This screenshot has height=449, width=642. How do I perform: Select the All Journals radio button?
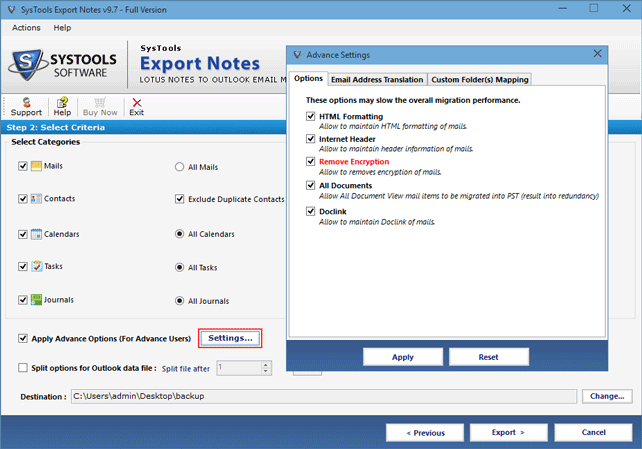coord(179,301)
